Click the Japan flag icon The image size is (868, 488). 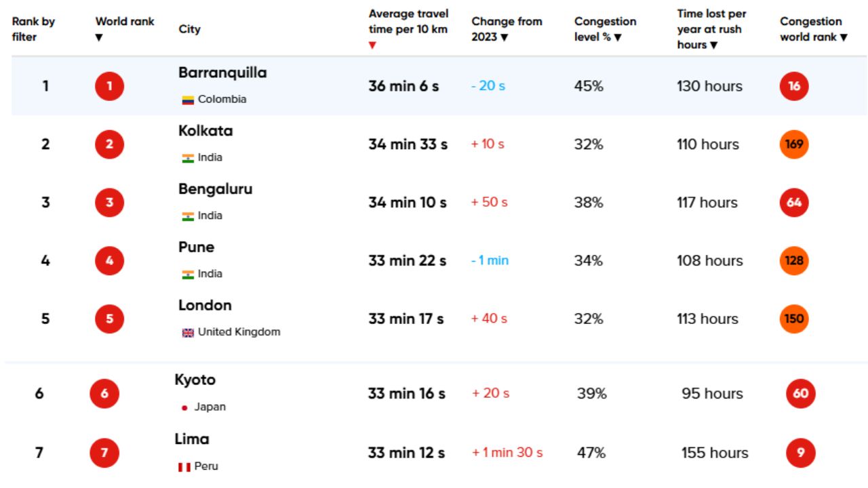[x=184, y=408]
